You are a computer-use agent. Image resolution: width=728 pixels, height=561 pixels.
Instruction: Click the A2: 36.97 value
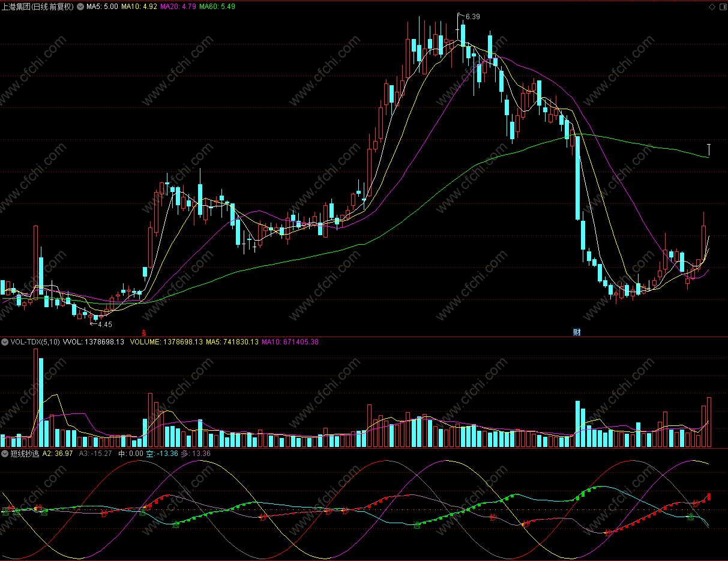coord(58,454)
